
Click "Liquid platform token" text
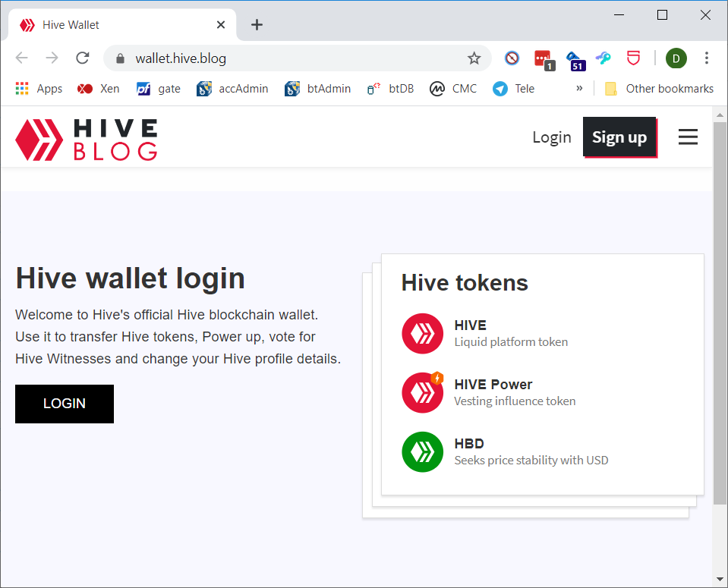[511, 342]
